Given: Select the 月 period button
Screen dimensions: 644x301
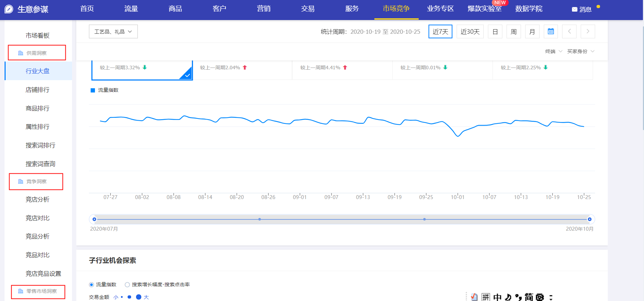Looking at the screenshot, I should tap(532, 31).
